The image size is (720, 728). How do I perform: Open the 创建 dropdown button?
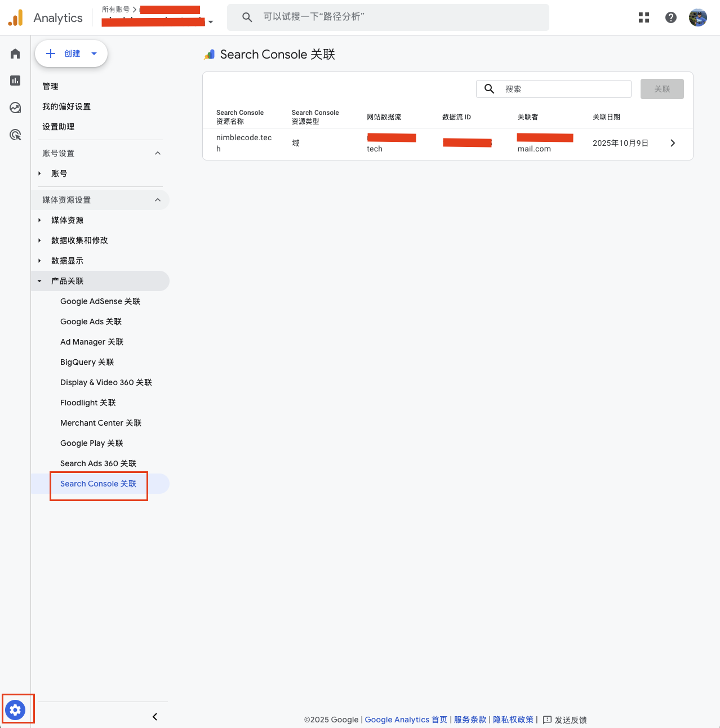click(x=71, y=53)
